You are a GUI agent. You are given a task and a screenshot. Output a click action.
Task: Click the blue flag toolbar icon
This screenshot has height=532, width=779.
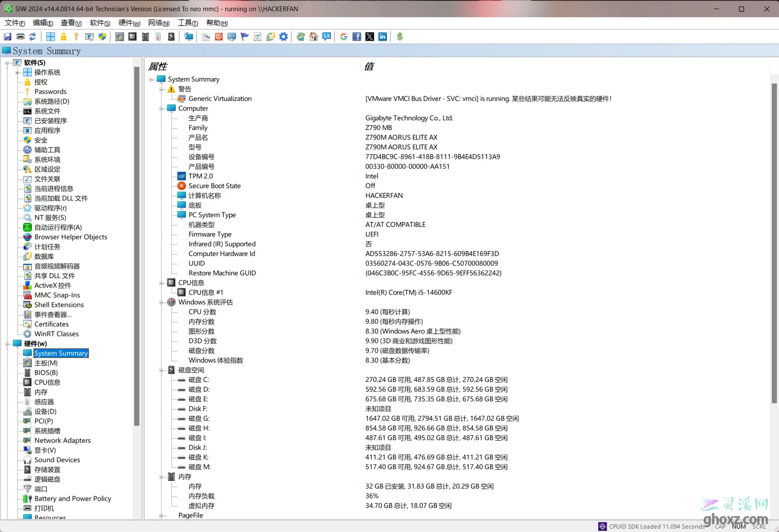(244, 37)
